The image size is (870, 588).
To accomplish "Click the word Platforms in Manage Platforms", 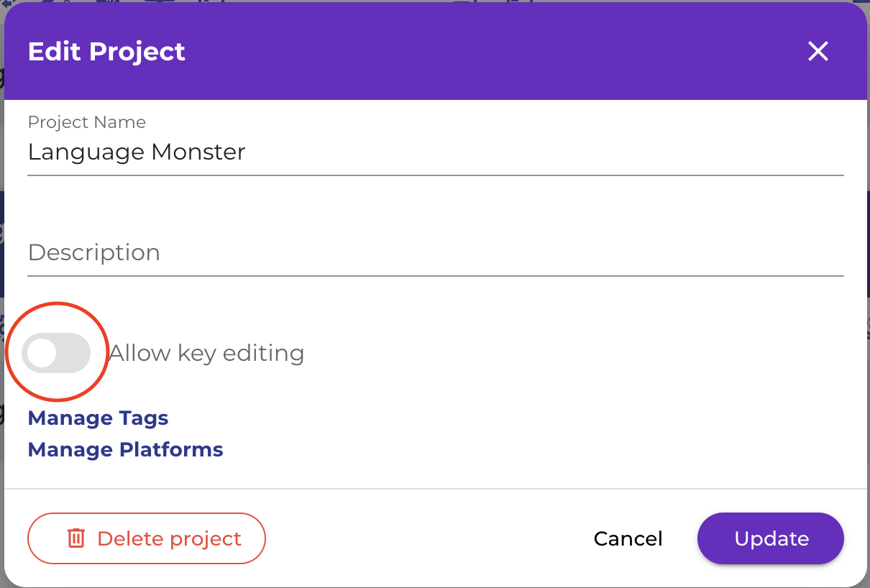I will (171, 449).
